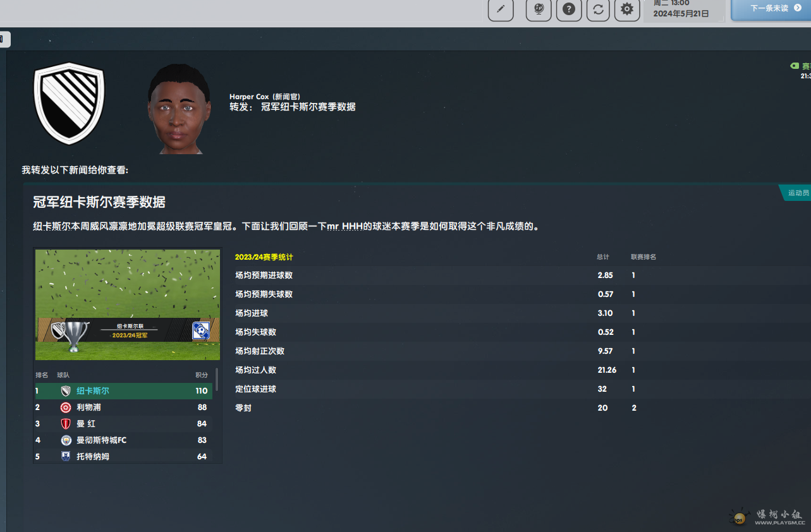Click the league table scrollbar
Image resolution: width=811 pixels, height=532 pixels.
point(217,379)
